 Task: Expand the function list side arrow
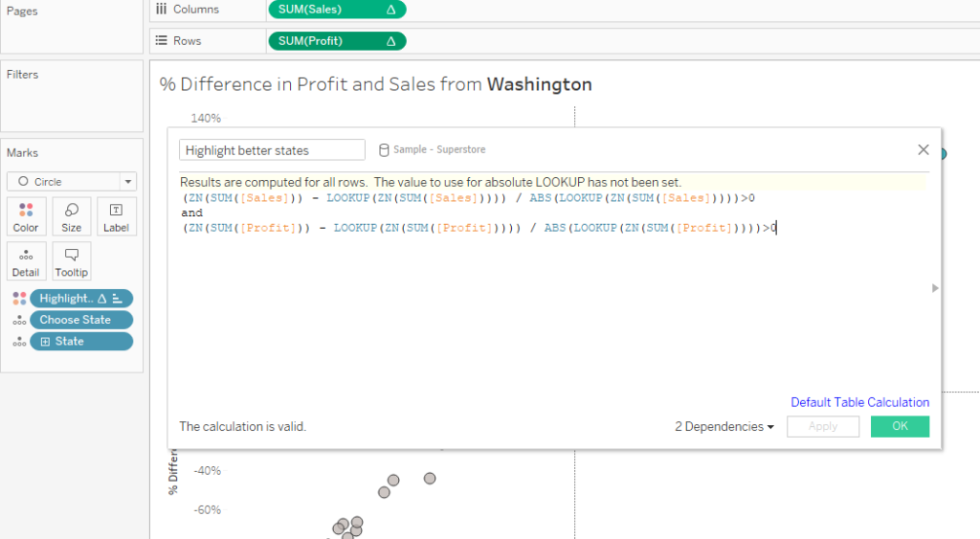[x=935, y=288]
